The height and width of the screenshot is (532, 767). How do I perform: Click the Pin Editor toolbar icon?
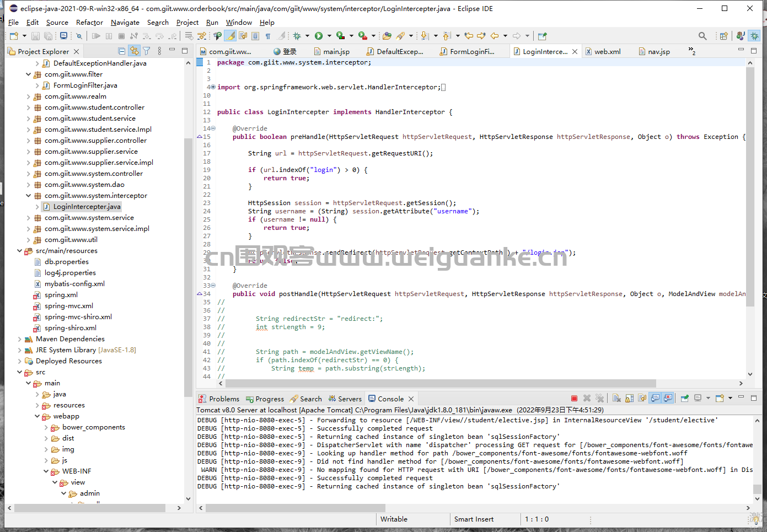click(542, 36)
